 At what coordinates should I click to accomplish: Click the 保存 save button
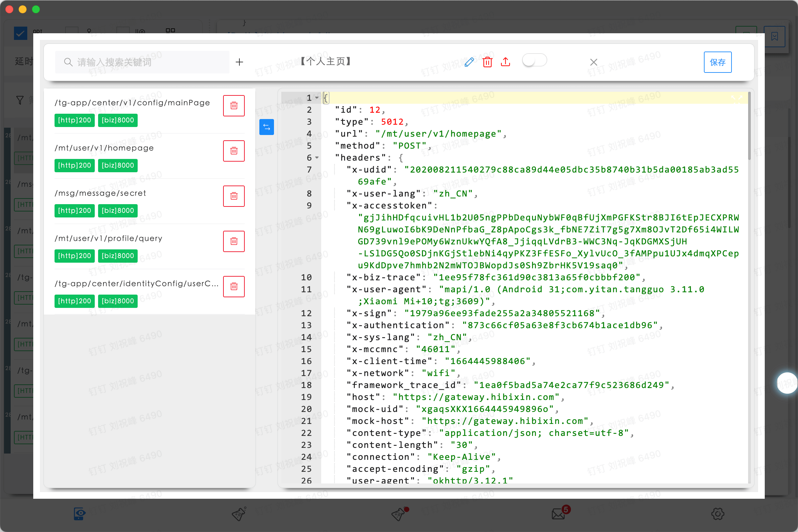718,62
